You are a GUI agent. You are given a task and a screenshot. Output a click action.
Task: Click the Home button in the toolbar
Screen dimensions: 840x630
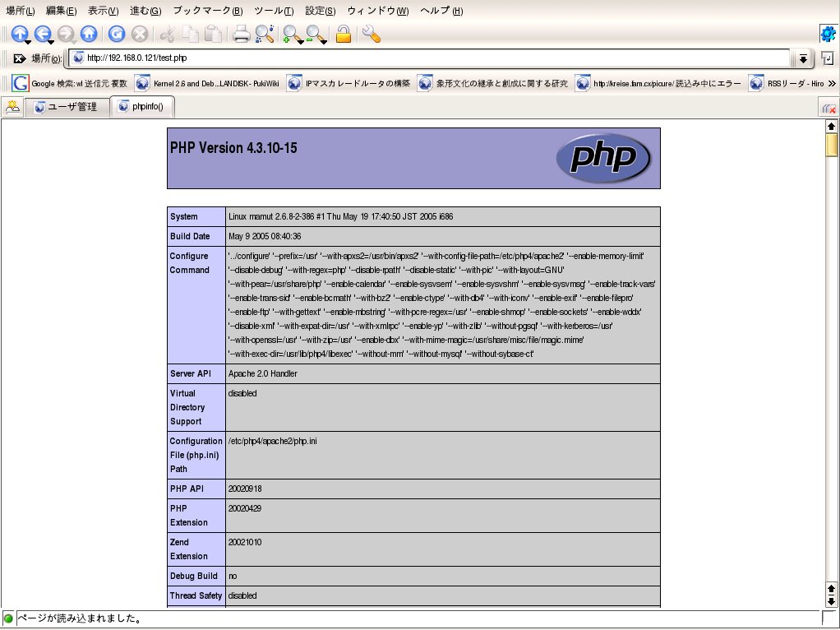click(x=89, y=34)
